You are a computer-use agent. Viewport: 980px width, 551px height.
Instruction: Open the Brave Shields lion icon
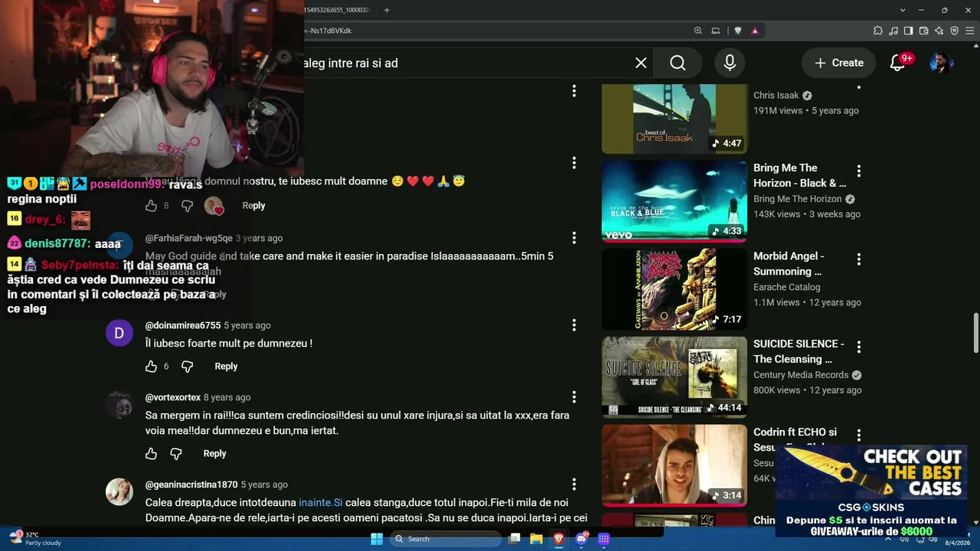point(738,31)
